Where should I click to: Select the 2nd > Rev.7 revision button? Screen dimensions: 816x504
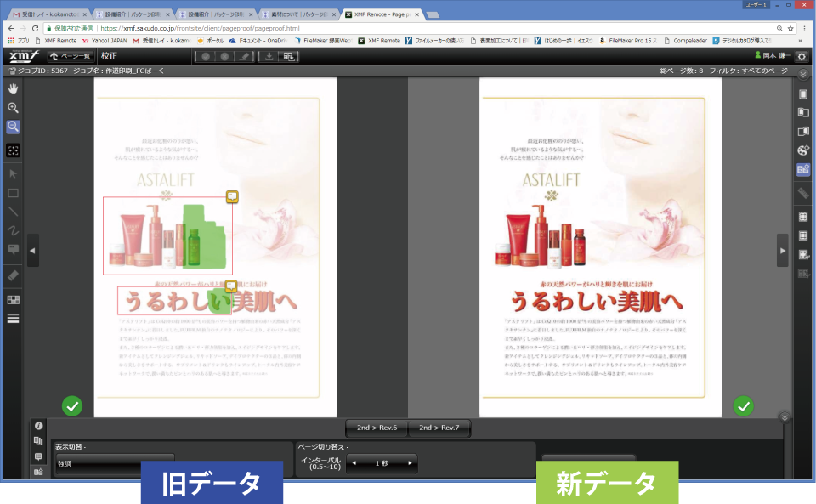click(439, 428)
